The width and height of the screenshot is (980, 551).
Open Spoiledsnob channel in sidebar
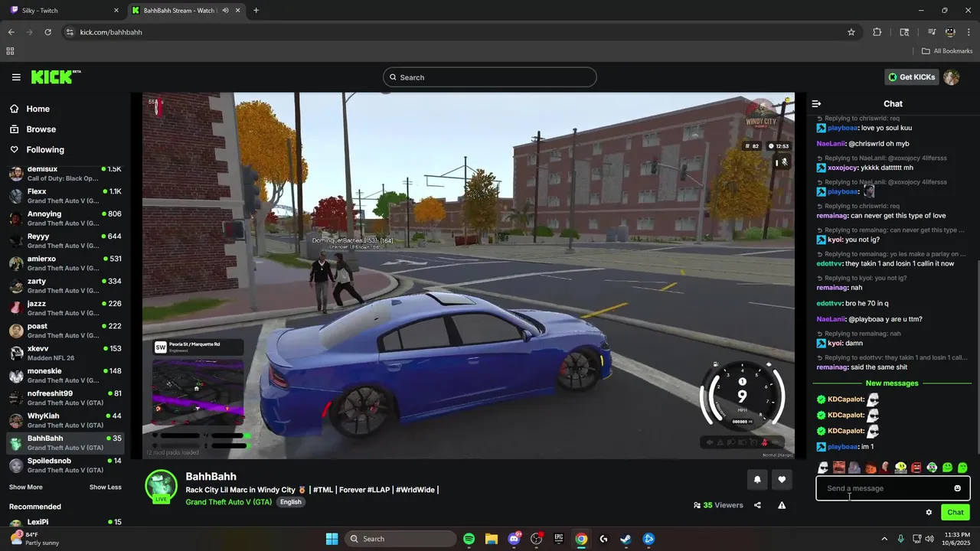pyautogui.click(x=64, y=465)
